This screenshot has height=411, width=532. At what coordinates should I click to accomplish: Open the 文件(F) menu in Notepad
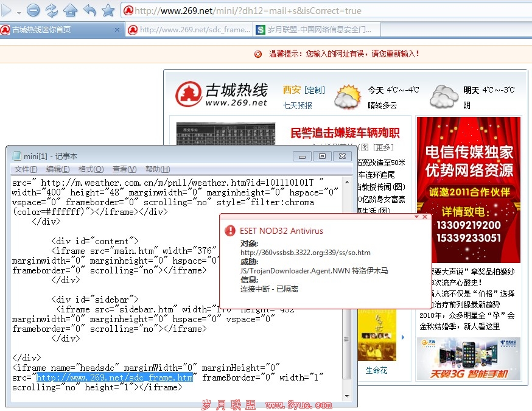tap(26, 169)
